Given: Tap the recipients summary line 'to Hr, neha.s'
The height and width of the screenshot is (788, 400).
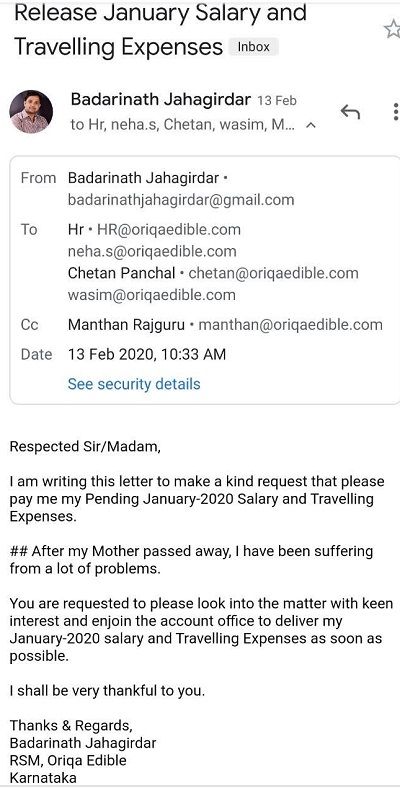Looking at the screenshot, I should pyautogui.click(x=185, y=125).
